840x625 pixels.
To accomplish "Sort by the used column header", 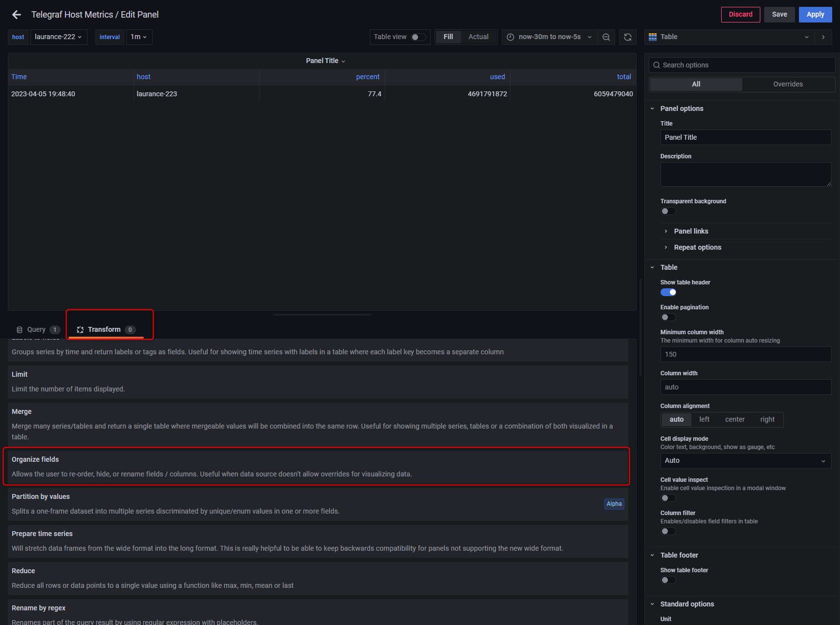I will 497,77.
